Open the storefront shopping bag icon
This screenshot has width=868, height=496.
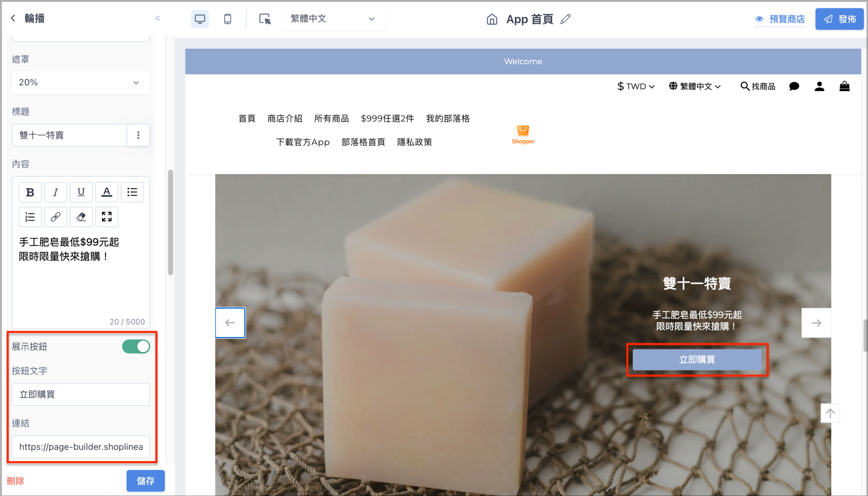tap(844, 86)
